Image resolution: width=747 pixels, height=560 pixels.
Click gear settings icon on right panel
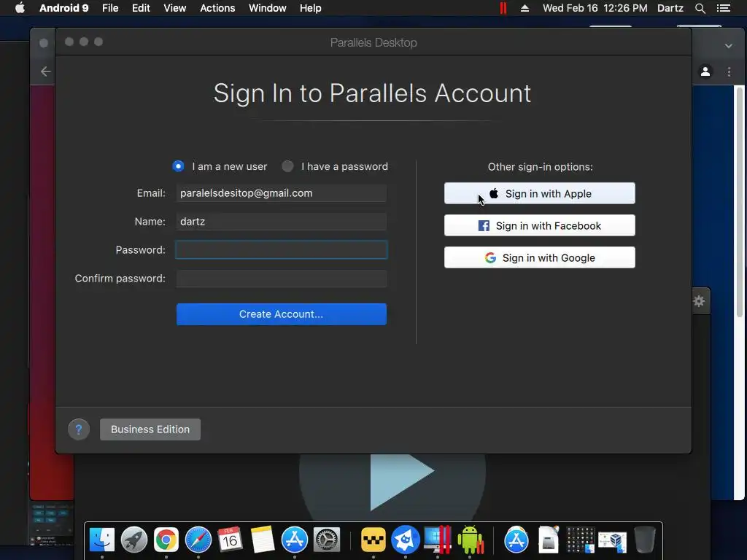tap(699, 301)
